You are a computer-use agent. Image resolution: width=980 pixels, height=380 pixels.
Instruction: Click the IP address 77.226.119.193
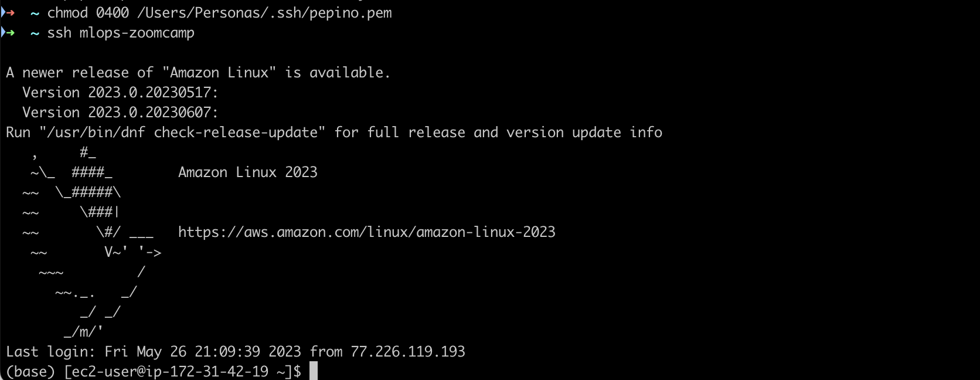[x=408, y=352]
